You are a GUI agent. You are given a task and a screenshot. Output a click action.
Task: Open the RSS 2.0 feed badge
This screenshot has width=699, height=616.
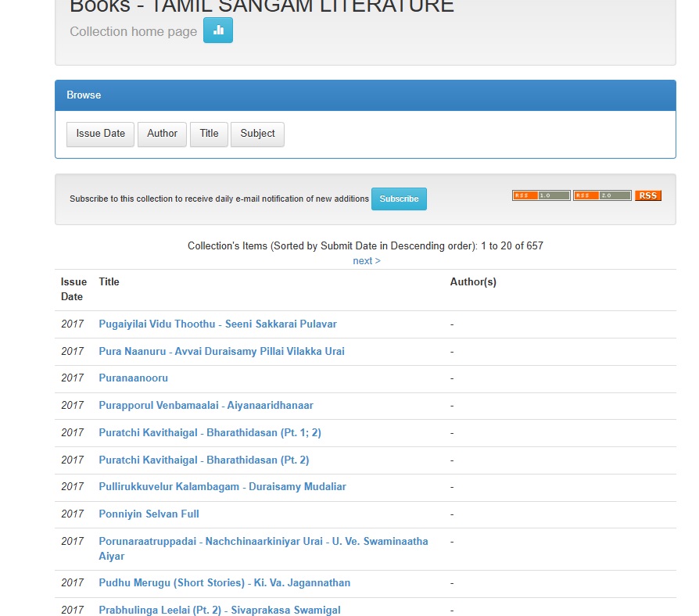tap(601, 195)
